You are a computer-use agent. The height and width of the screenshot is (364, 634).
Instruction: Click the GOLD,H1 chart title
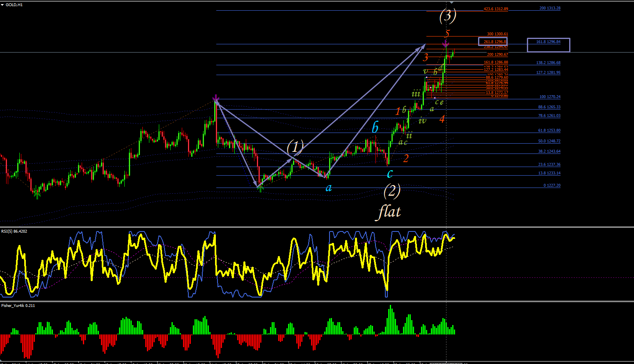[14, 5]
